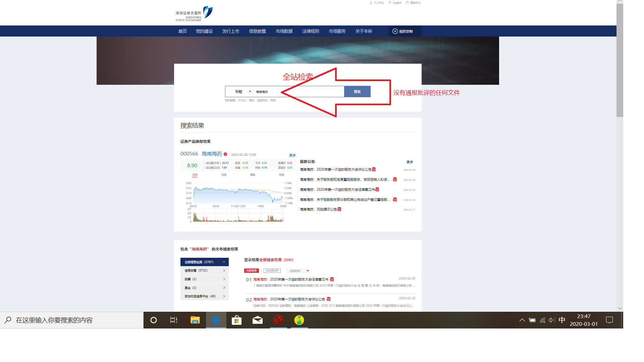
Task: Click the Shenzhen Stock Exchange logo
Action: (x=194, y=14)
